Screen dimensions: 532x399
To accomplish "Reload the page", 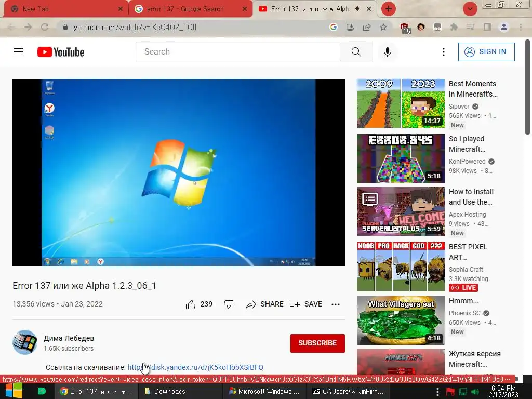I will [x=45, y=27].
